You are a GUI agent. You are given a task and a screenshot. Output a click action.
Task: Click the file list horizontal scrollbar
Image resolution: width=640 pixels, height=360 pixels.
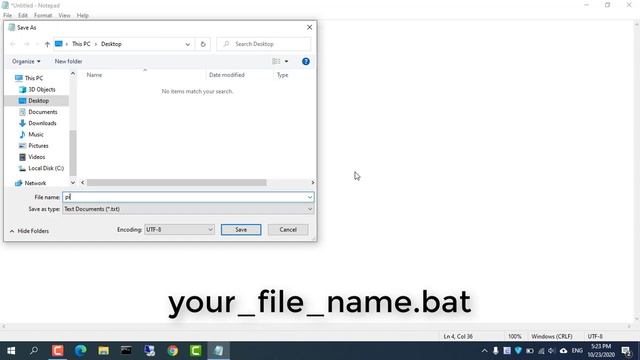(176, 182)
